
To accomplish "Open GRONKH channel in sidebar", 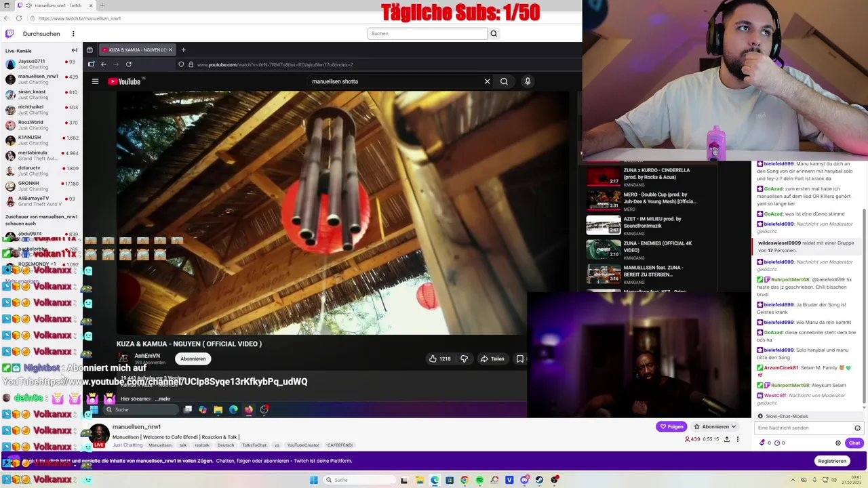I will point(41,186).
